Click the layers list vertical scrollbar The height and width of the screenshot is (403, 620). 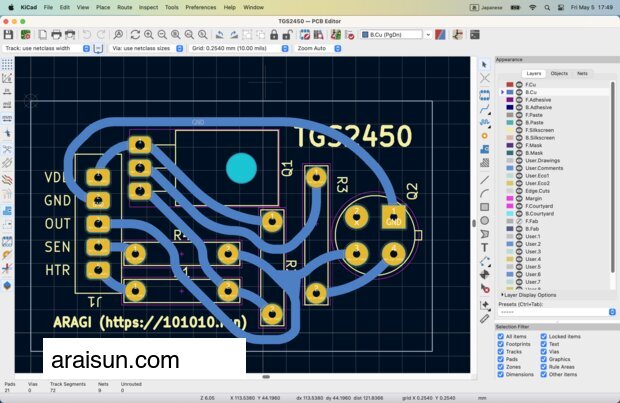pyautogui.click(x=613, y=177)
